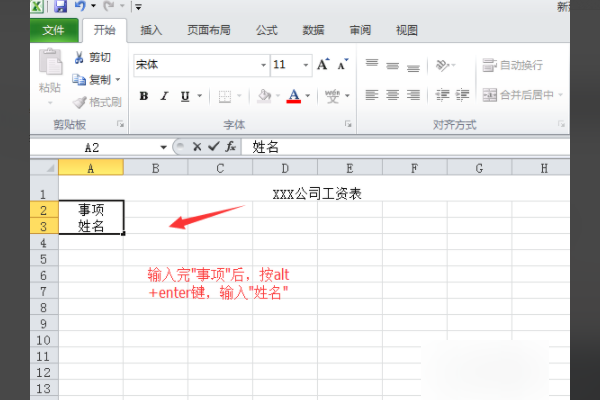Click the text orientation icon
This screenshot has width=600, height=400.
(442, 65)
